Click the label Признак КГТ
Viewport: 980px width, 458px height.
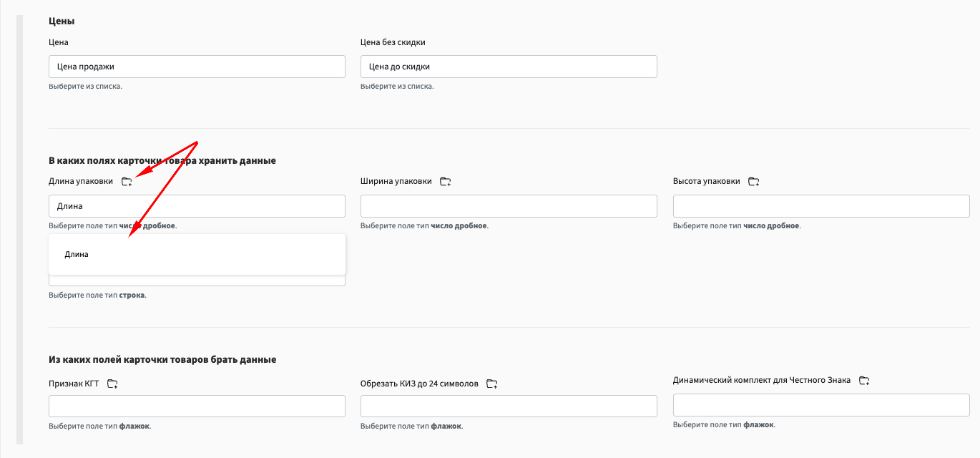click(x=74, y=384)
